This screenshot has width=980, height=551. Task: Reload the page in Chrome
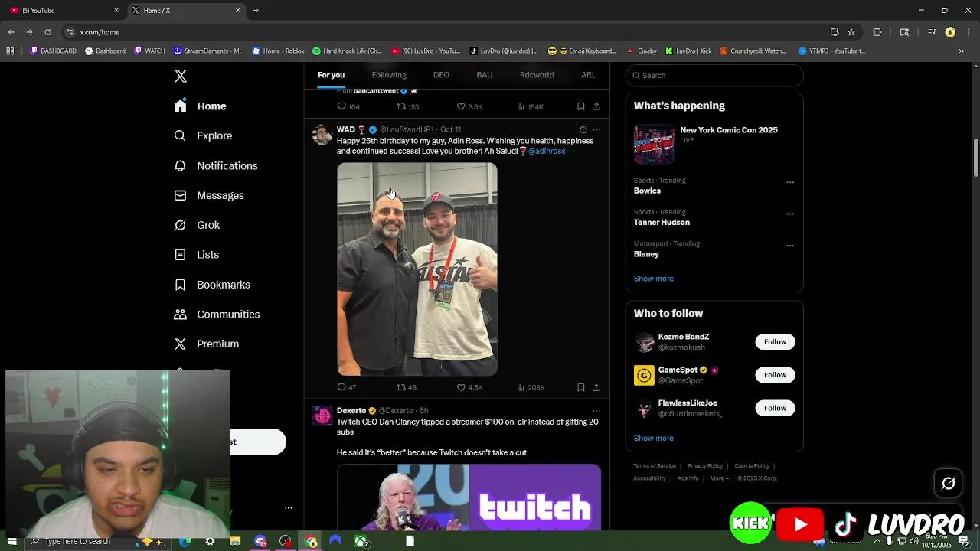(x=47, y=32)
